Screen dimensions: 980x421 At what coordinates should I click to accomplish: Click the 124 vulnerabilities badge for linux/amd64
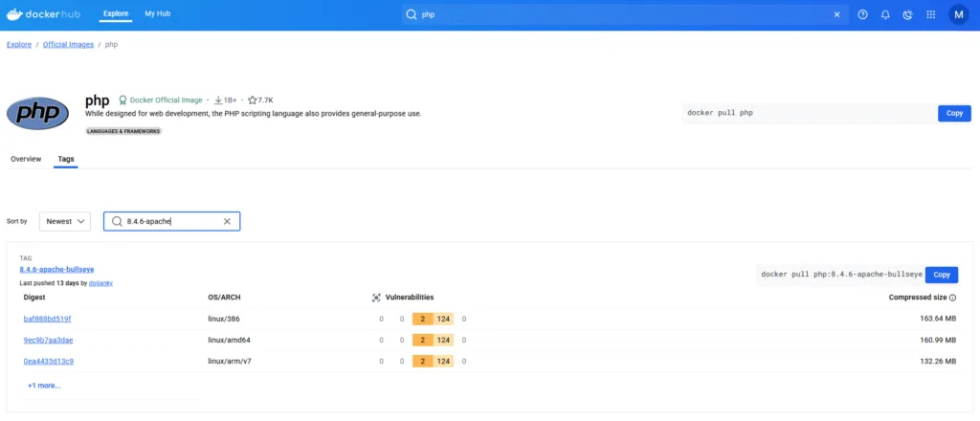(x=444, y=340)
